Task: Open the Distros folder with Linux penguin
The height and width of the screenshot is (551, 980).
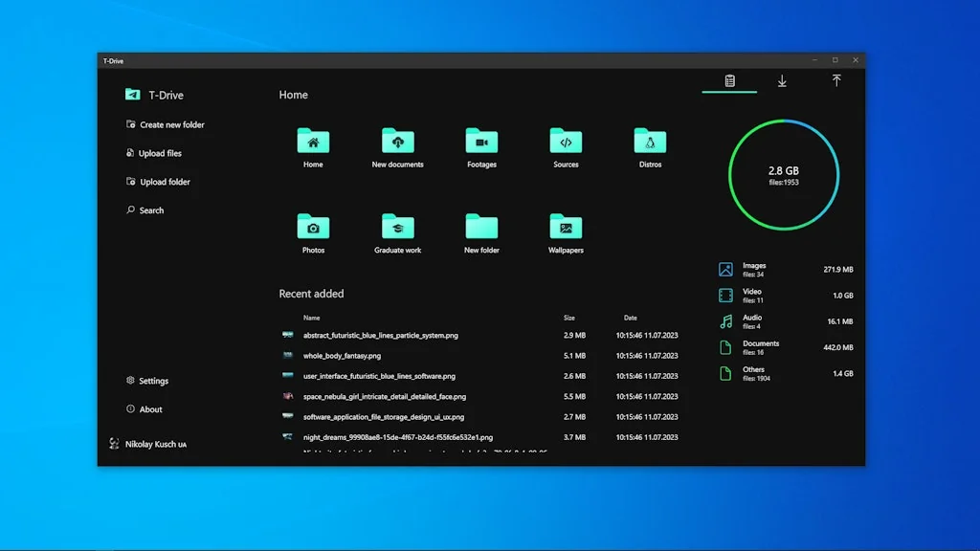Action: [650, 142]
